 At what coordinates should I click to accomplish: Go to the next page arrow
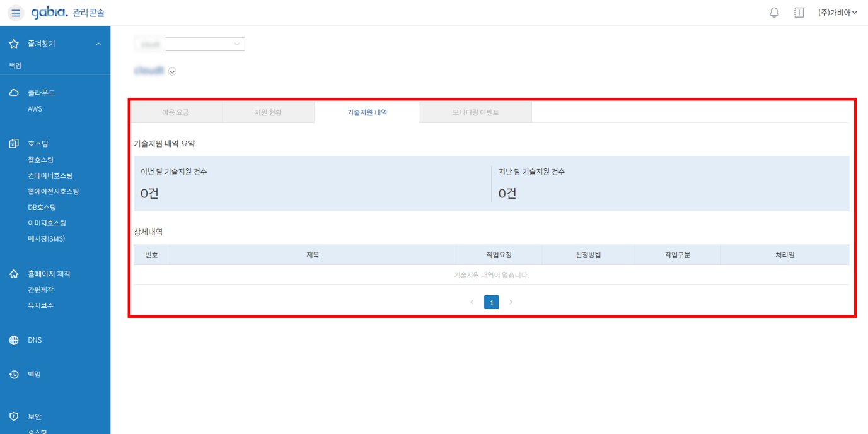[x=511, y=302]
